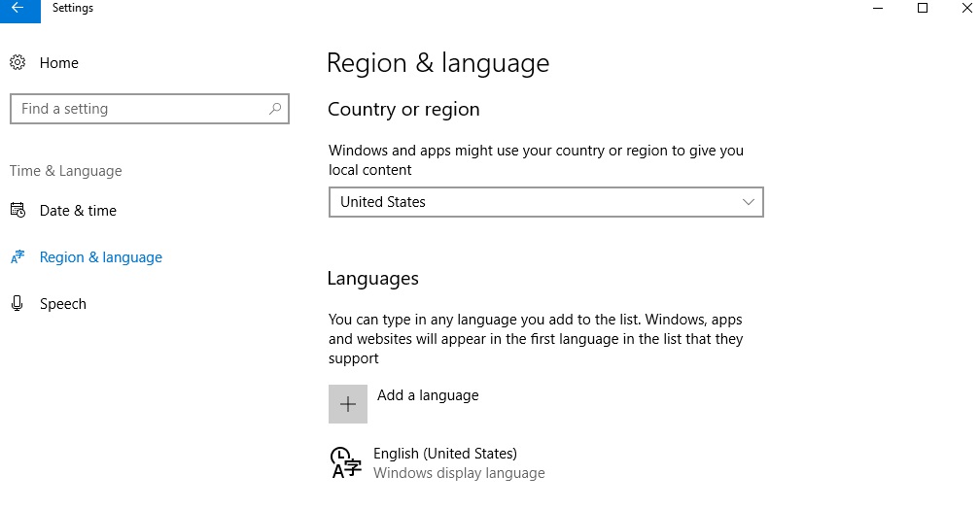Minimize the Settings window

[x=878, y=8]
